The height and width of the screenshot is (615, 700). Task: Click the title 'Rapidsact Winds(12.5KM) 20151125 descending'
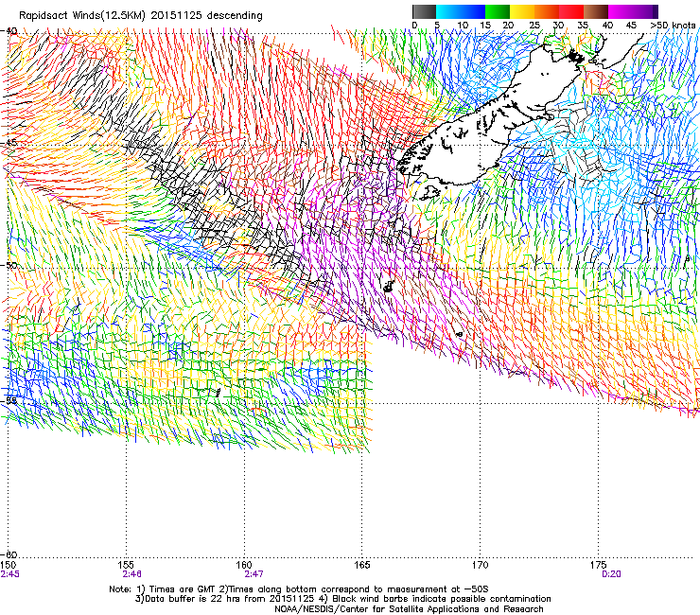tap(141, 16)
